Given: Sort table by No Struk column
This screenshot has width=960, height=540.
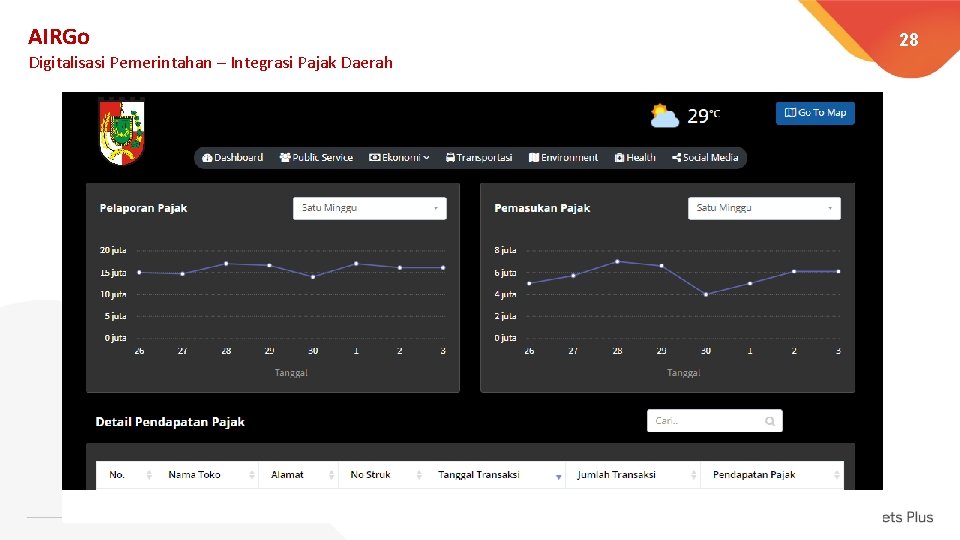Looking at the screenshot, I should tap(382, 474).
